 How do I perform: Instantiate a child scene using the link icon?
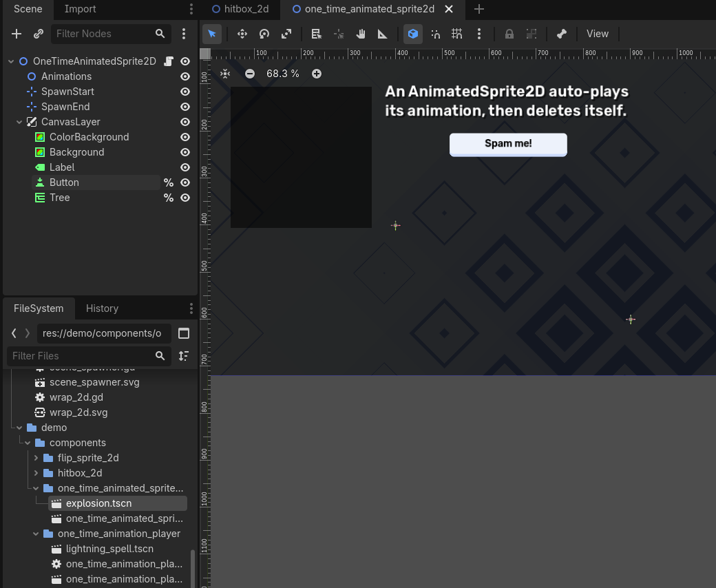39,34
